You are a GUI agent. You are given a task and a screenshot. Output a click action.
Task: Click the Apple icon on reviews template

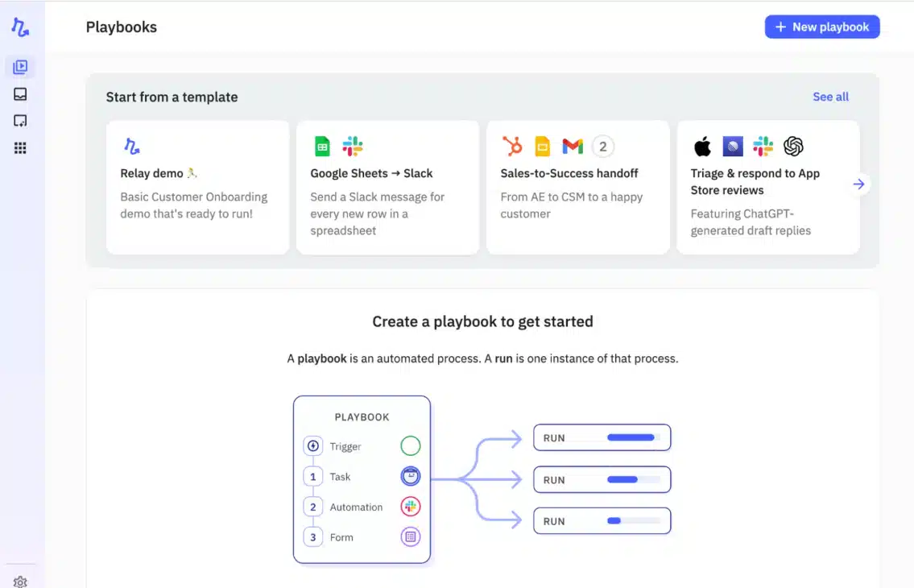click(x=701, y=146)
